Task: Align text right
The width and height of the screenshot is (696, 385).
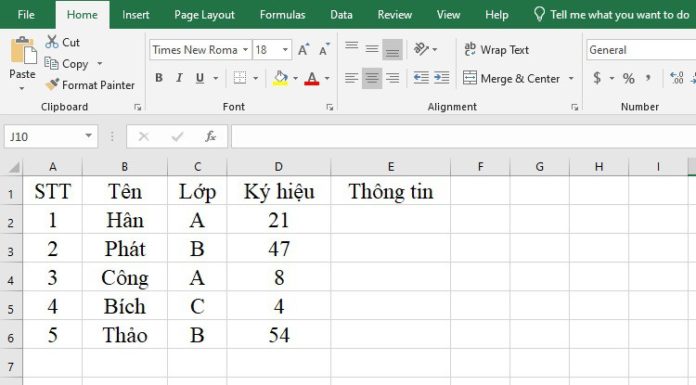Action: click(x=392, y=78)
